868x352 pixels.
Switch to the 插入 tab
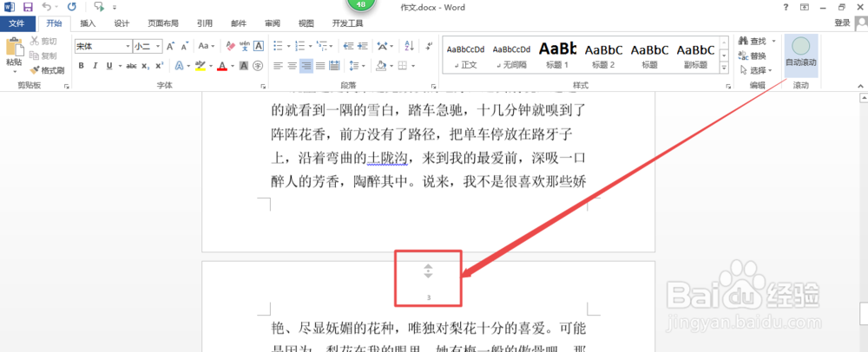click(x=88, y=23)
